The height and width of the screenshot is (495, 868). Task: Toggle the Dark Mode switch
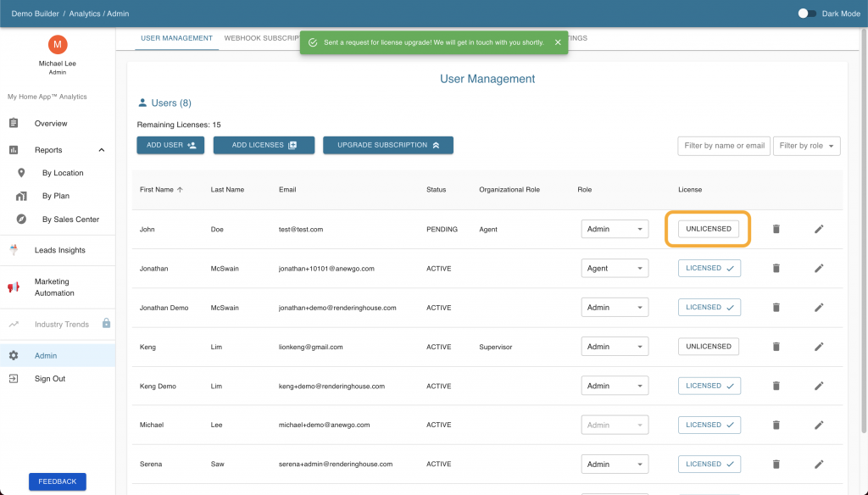[x=807, y=14]
